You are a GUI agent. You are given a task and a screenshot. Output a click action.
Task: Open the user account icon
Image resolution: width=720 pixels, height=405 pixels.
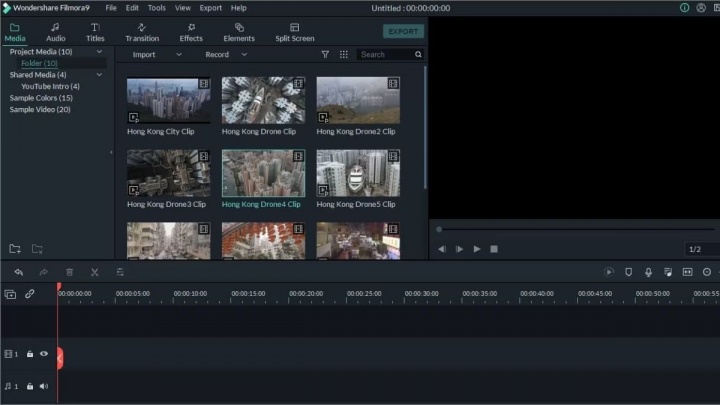(701, 8)
